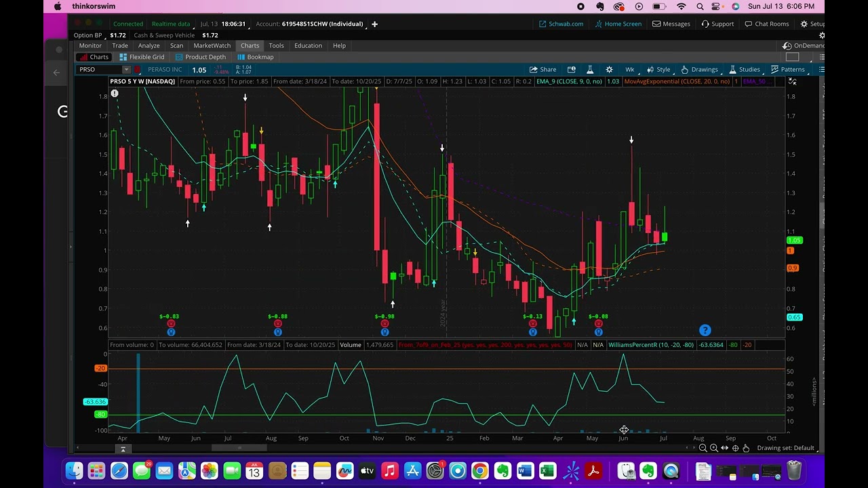Viewport: 868px width, 488px height.
Task: Click the Realtime data indicator
Action: 171,24
